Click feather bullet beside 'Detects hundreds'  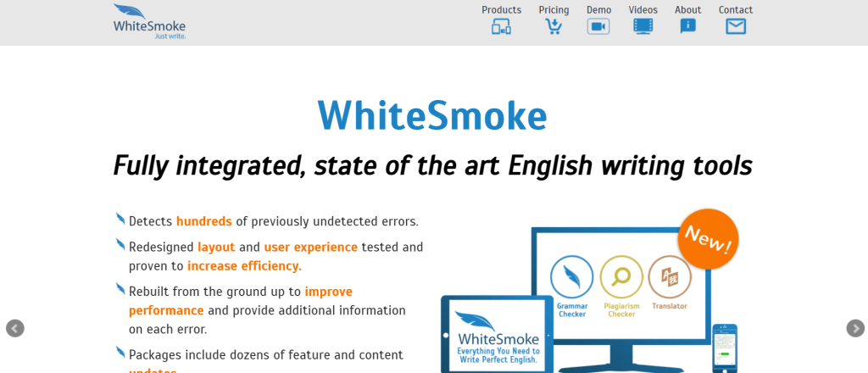tap(120, 220)
